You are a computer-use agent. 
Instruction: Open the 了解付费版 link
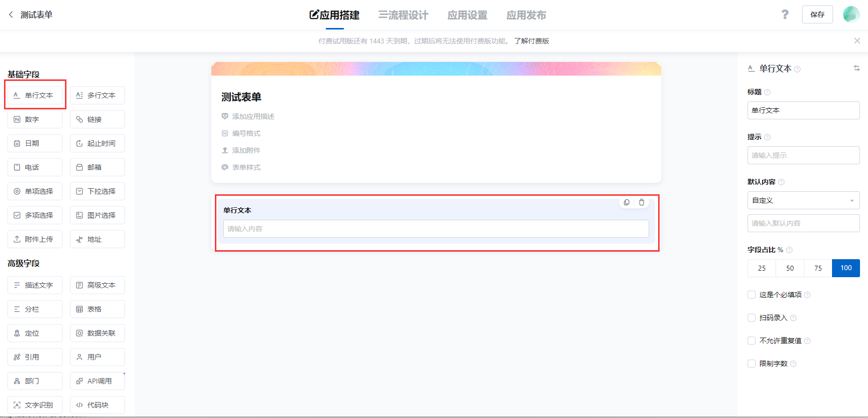[x=531, y=41]
